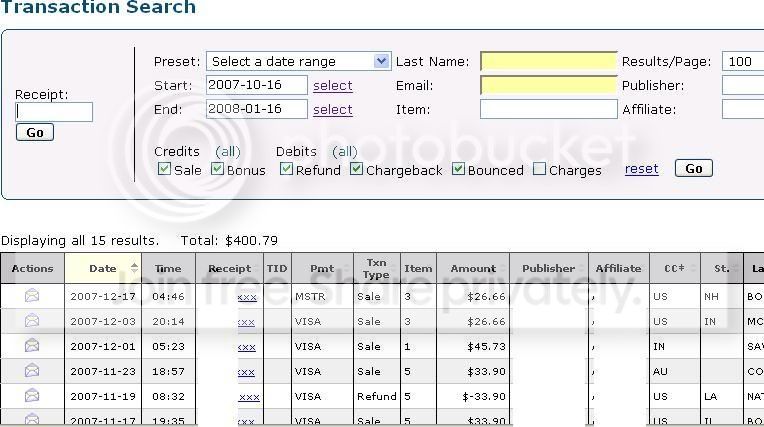Sort by Pmt column header
Viewport: 764px width, 427px height.
point(322,268)
